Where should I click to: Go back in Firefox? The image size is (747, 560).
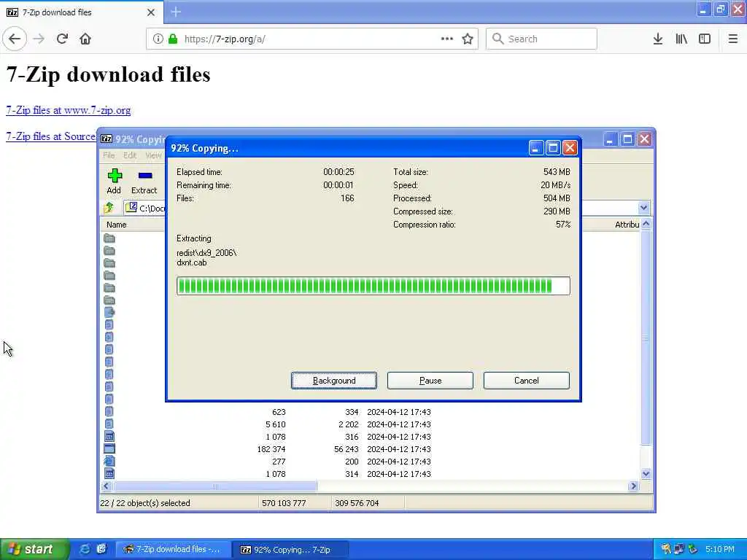coord(15,39)
